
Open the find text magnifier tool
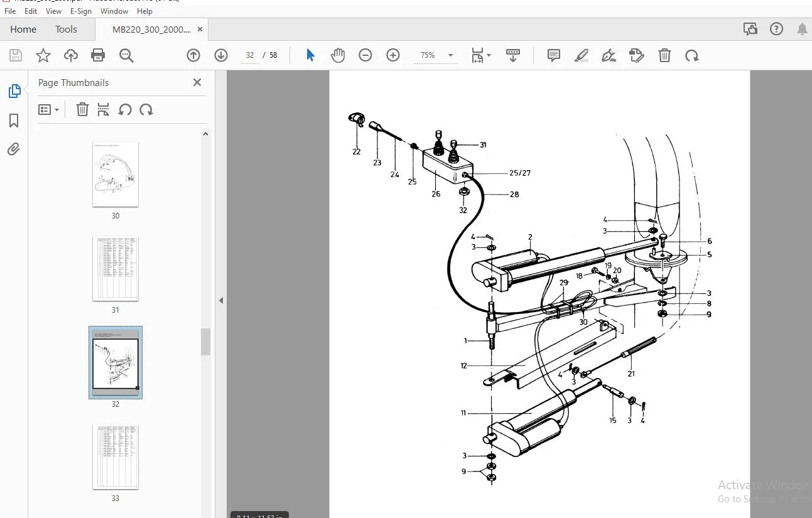pyautogui.click(x=126, y=55)
